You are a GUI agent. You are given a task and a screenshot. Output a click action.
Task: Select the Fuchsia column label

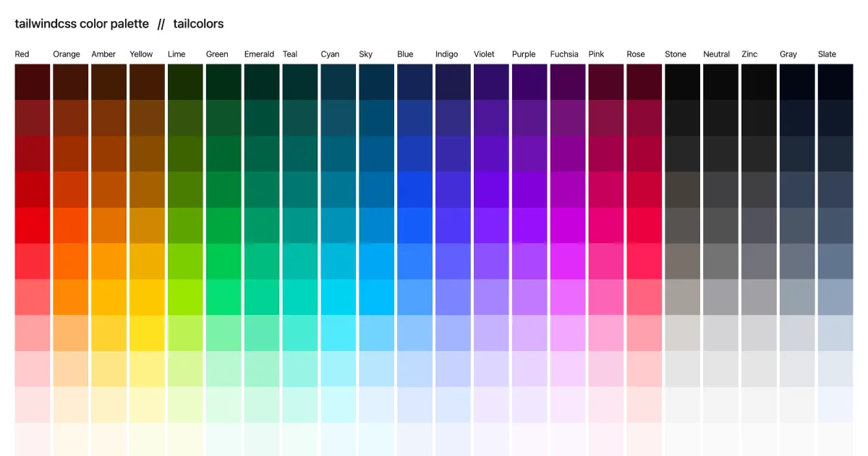pos(564,54)
